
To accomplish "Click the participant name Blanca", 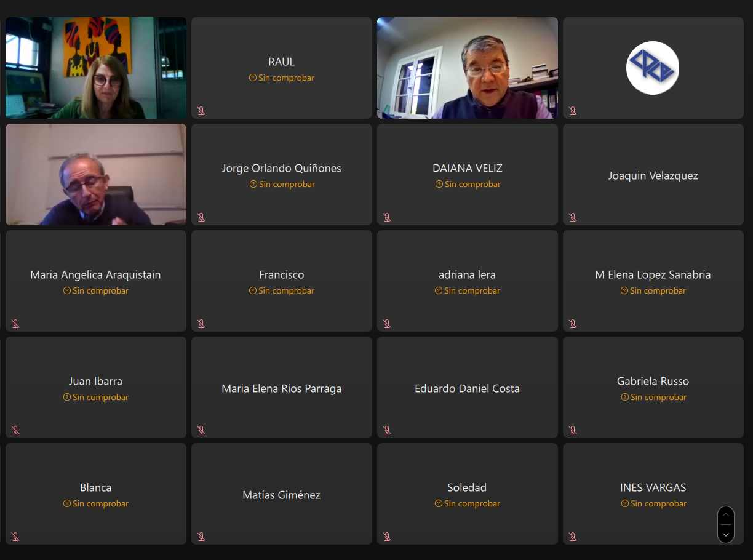I will tap(96, 488).
